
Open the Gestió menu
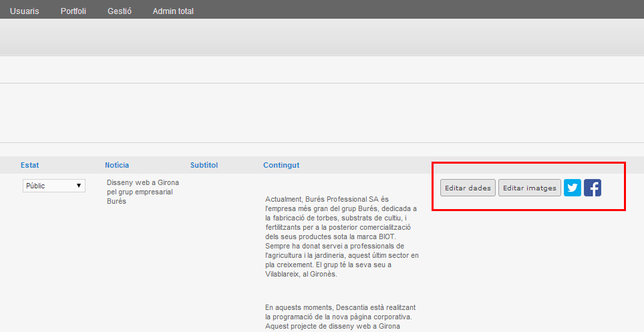coord(120,11)
